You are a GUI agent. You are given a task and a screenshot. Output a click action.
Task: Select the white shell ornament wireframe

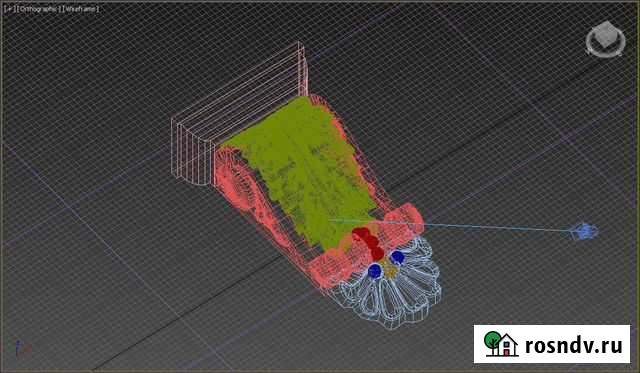[391, 285]
